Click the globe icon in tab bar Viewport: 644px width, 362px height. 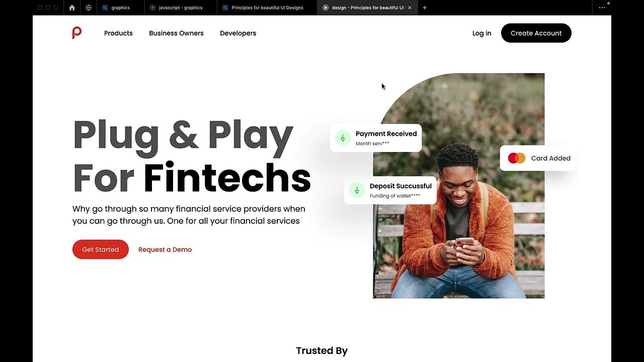pos(89,8)
